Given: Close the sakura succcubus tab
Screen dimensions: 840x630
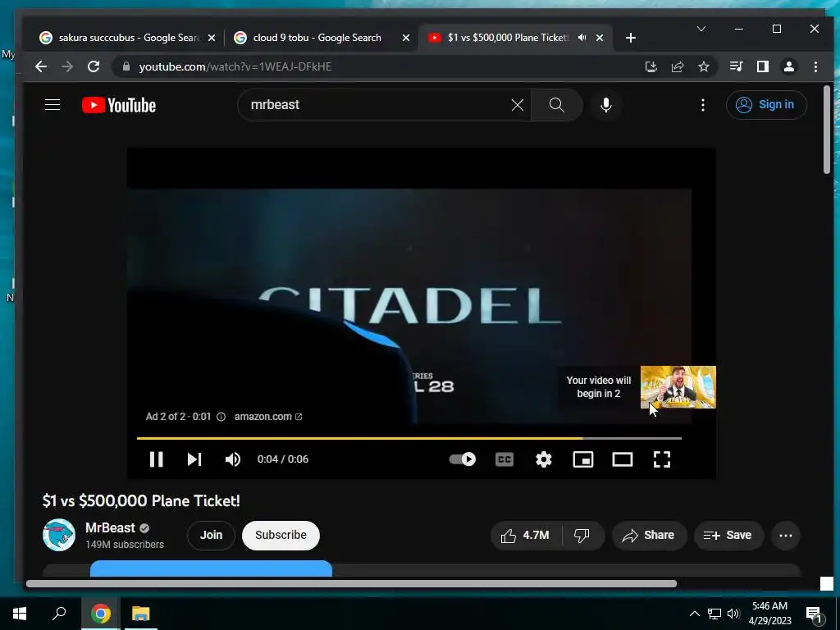Looking at the screenshot, I should 212,38.
